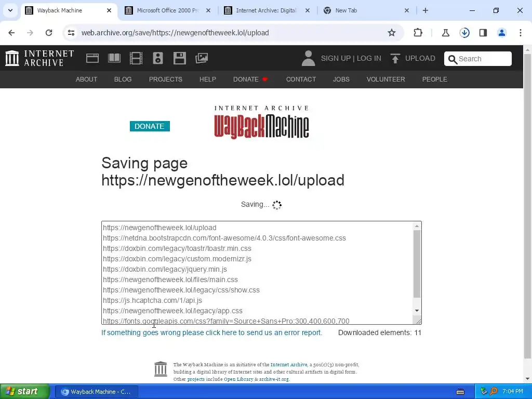Click the teal DONATE button
This screenshot has height=399, width=532.
click(150, 126)
